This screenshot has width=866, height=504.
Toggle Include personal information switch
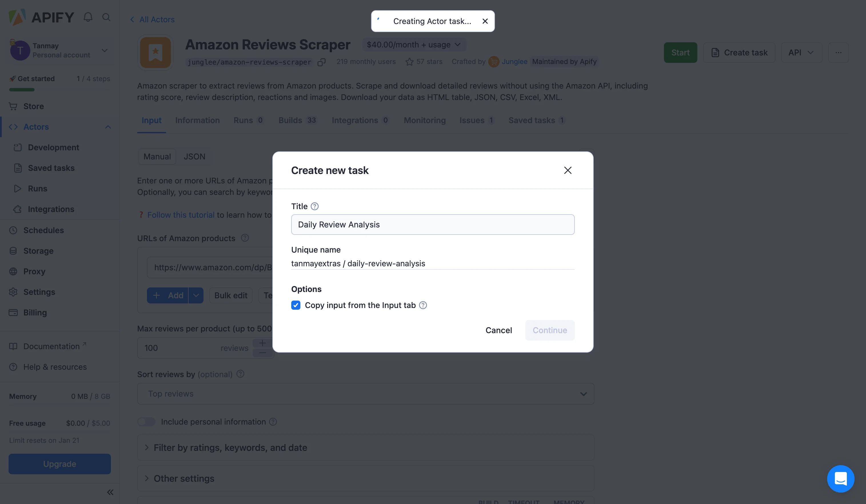pos(146,421)
